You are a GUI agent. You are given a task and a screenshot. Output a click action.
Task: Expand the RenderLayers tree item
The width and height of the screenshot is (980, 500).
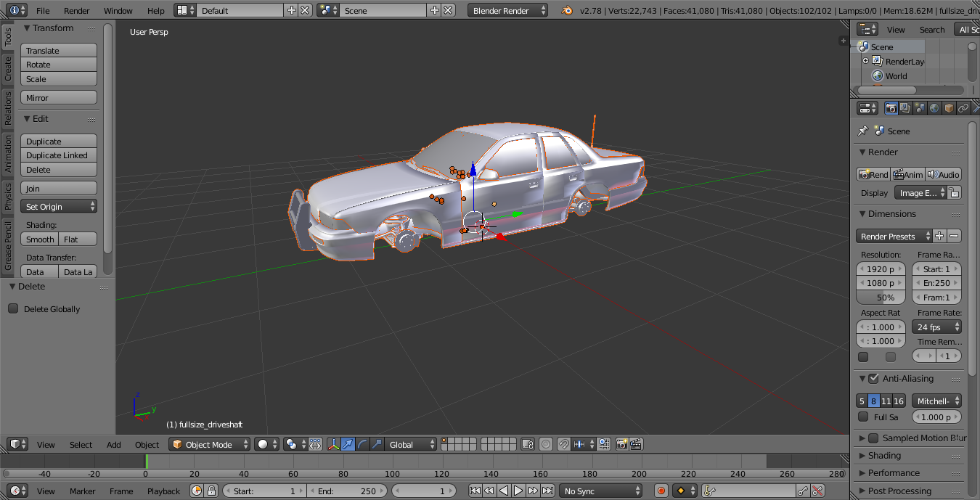pyautogui.click(x=865, y=61)
